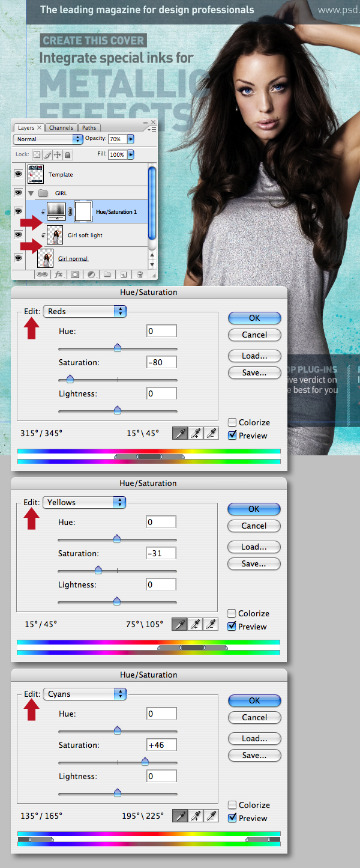Hide the Girl normal layer

click(x=18, y=258)
